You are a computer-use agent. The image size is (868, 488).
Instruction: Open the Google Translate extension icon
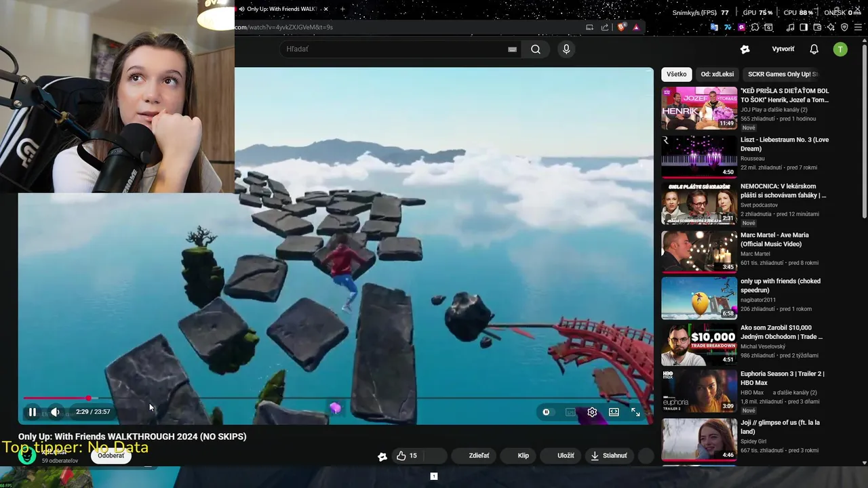(x=713, y=27)
